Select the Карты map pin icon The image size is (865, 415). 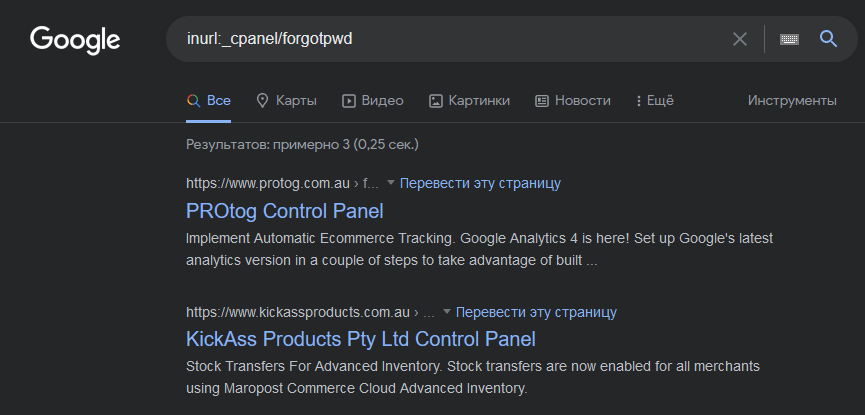tap(263, 100)
